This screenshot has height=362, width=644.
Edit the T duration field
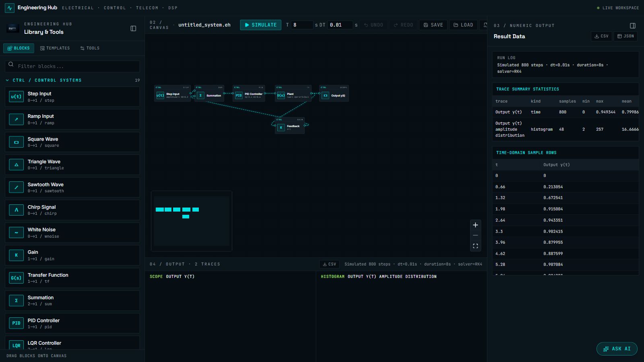tap(302, 25)
